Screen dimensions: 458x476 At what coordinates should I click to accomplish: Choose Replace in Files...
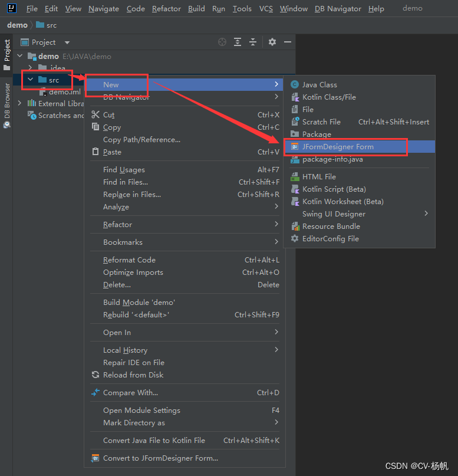184,194
